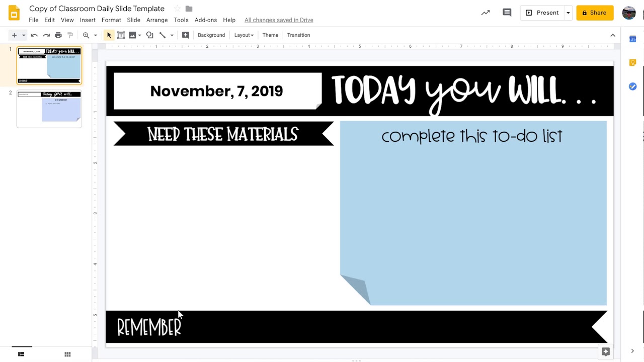This screenshot has width=644, height=362.
Task: Insert an image from toolbar
Action: click(132, 35)
